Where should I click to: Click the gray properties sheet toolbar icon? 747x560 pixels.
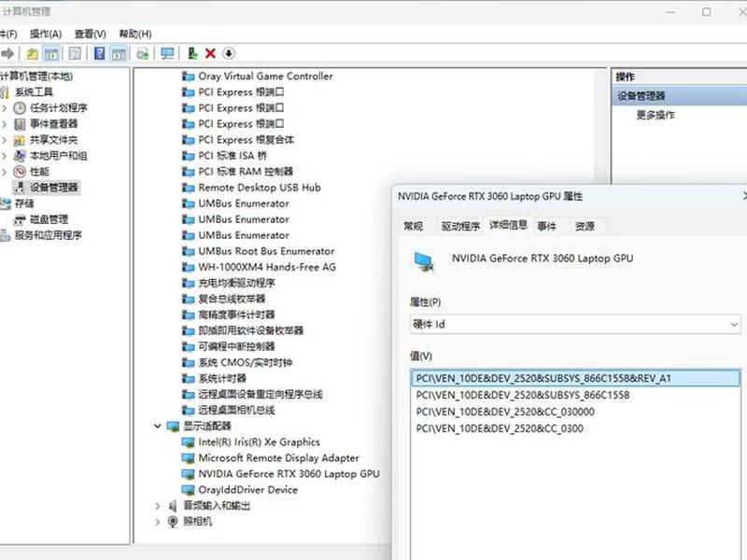click(75, 53)
